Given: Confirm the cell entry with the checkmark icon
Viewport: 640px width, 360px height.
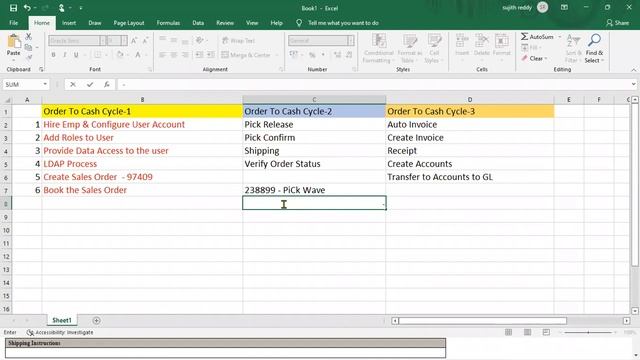Looking at the screenshot, I should point(90,84).
